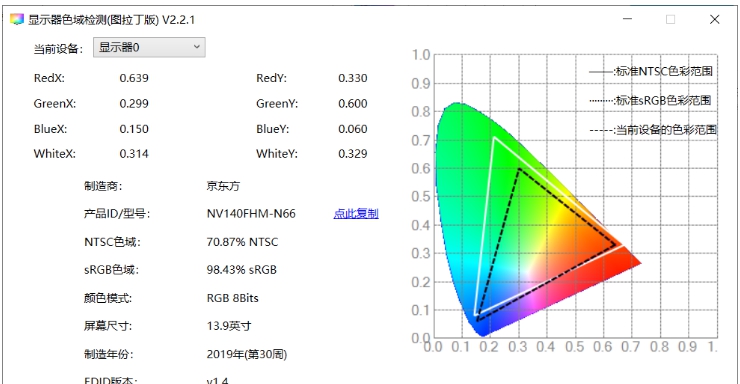Select the GreenY value 0.600
The width and height of the screenshot is (740, 384).
coord(353,104)
